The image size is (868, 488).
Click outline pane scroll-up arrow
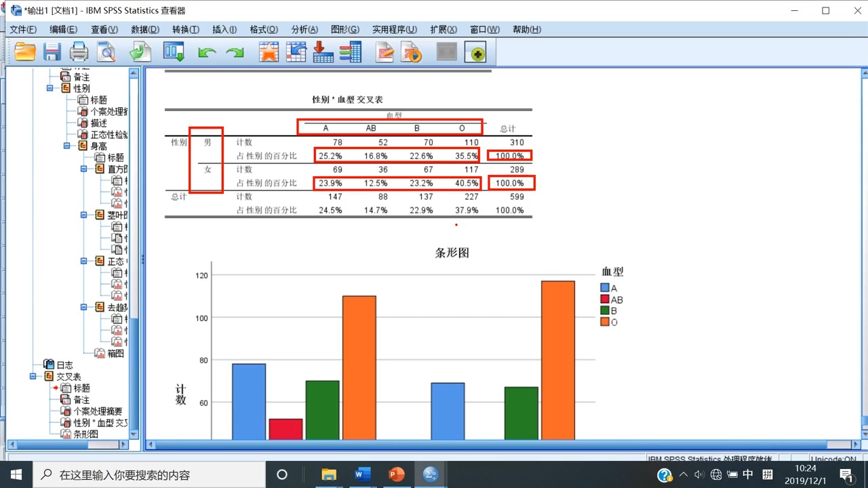point(134,73)
